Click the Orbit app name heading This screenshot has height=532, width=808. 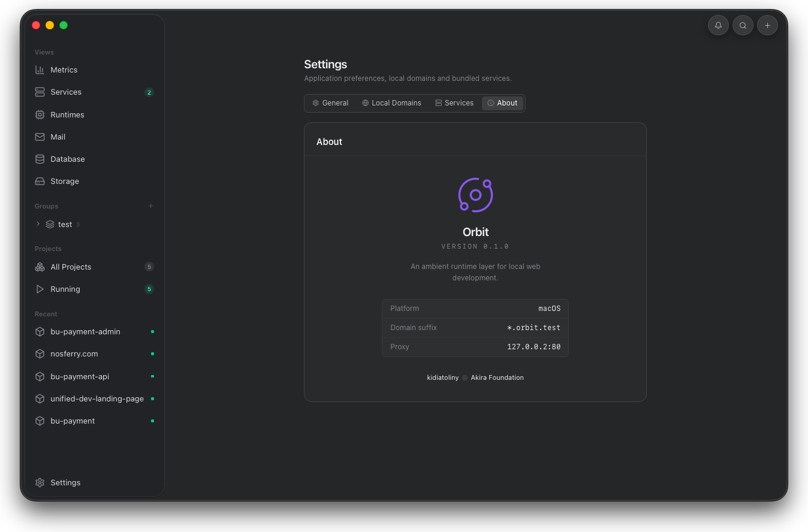point(475,232)
